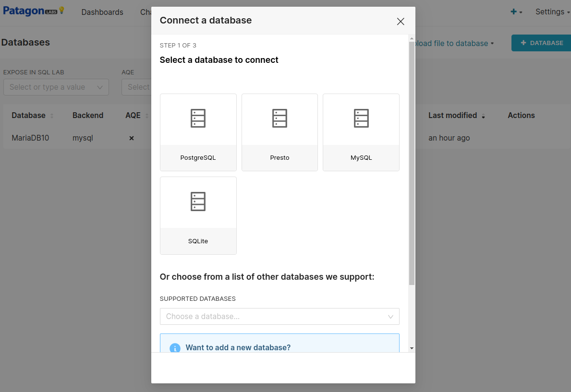Select the SQLite database icon
This screenshot has height=392, width=571.
coord(198,202)
